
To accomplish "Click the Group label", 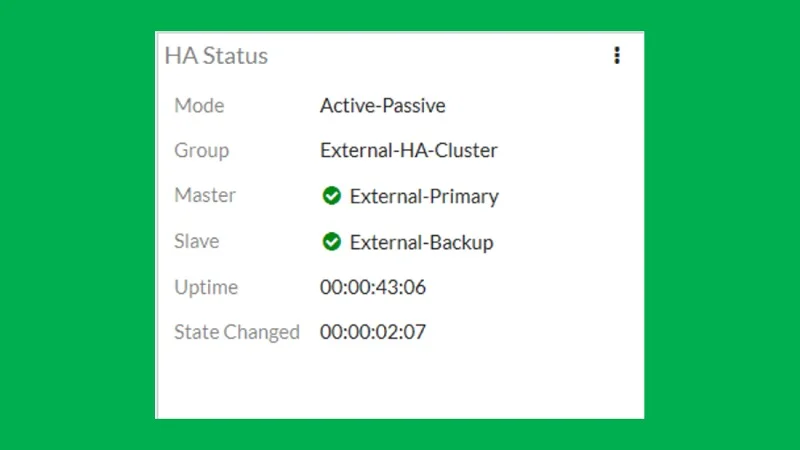I will click(202, 151).
